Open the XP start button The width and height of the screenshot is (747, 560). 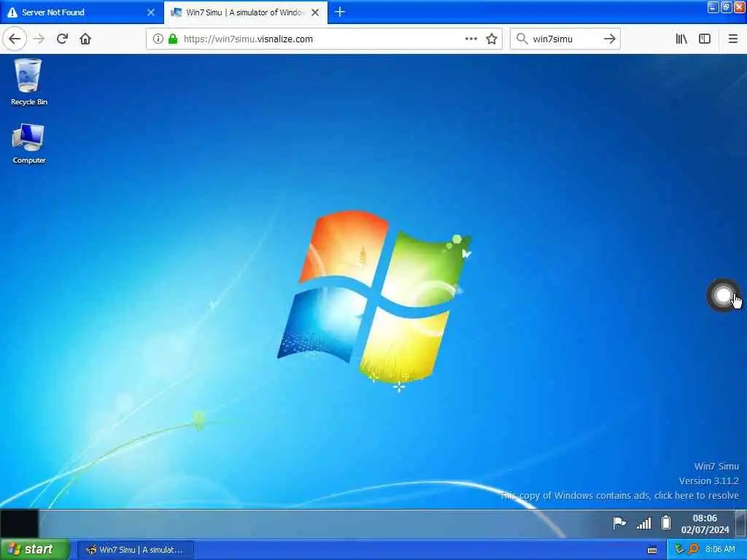point(34,550)
